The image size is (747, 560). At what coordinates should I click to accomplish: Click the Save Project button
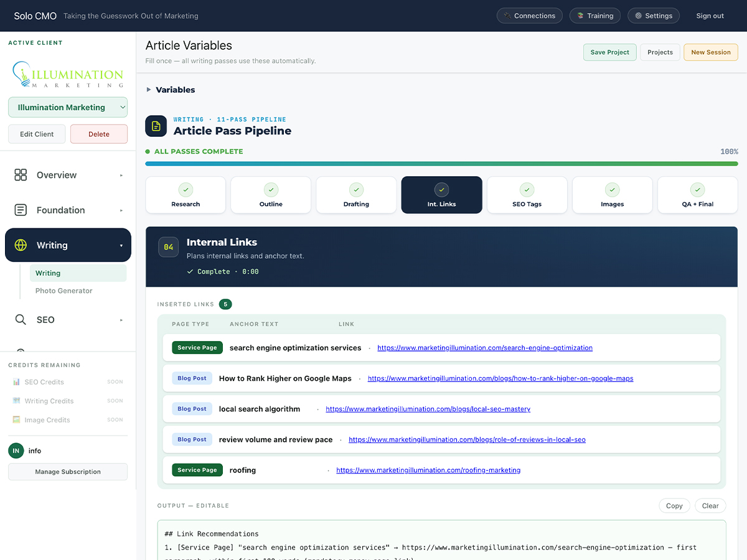point(609,52)
